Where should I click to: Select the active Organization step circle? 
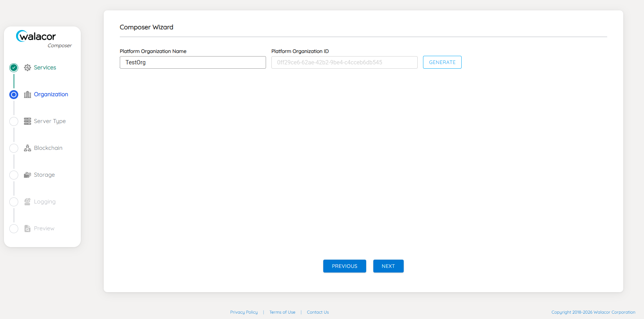tap(14, 94)
